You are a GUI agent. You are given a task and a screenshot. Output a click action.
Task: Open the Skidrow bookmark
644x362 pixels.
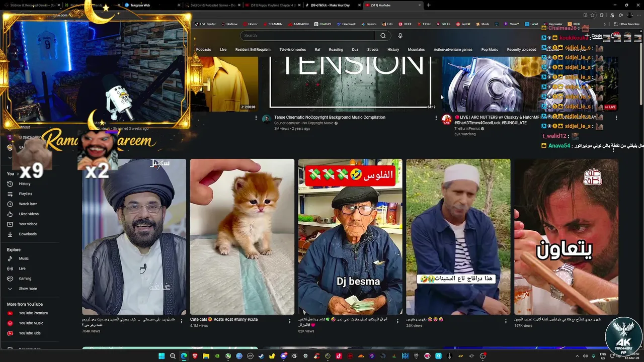[x=229, y=24]
